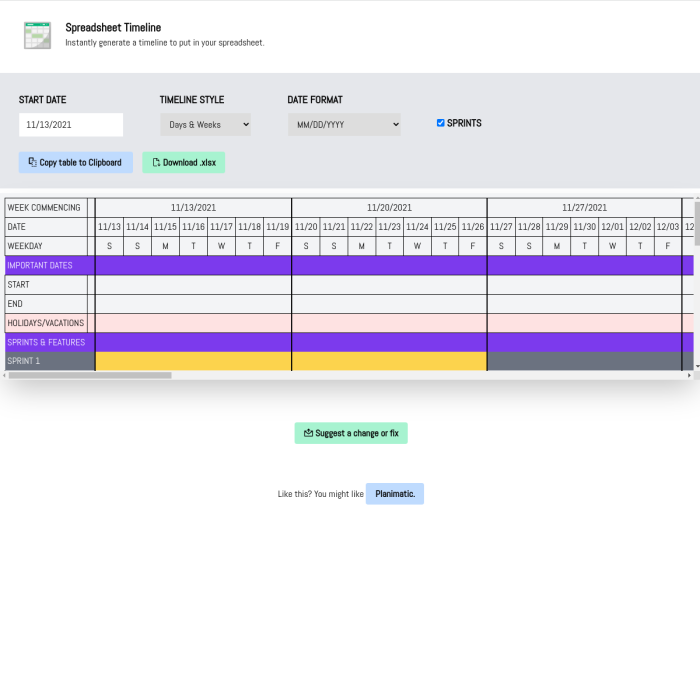Click the HOLIDAYS/VACATIONS row label
The height and width of the screenshot is (700, 700).
pyautogui.click(x=46, y=323)
